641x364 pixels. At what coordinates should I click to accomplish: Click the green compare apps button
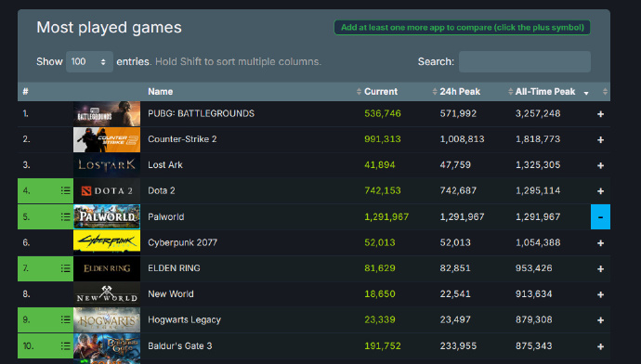pos(462,27)
